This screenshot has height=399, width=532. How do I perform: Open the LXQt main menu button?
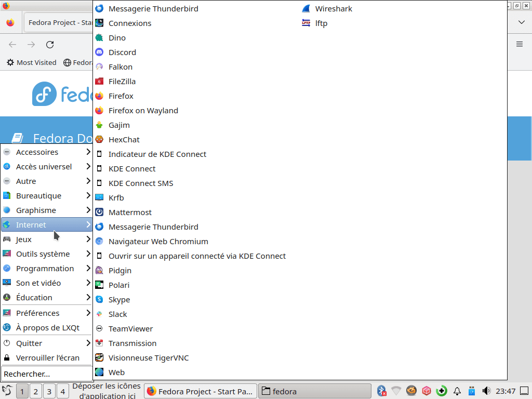tap(7, 391)
